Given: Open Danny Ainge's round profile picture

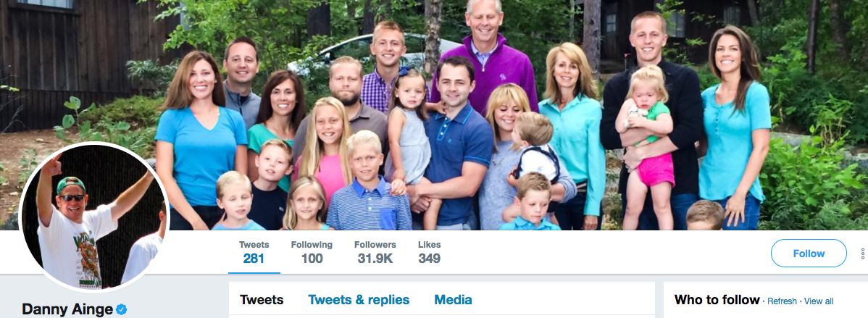Looking at the screenshot, I should point(93,217).
